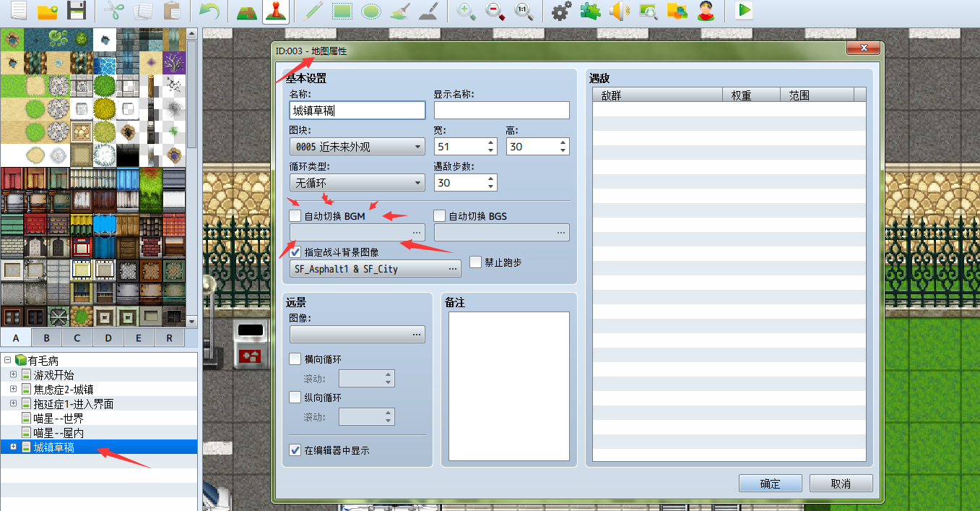
Task: Open Resource Manager folder-picture icon
Action: coord(677,12)
